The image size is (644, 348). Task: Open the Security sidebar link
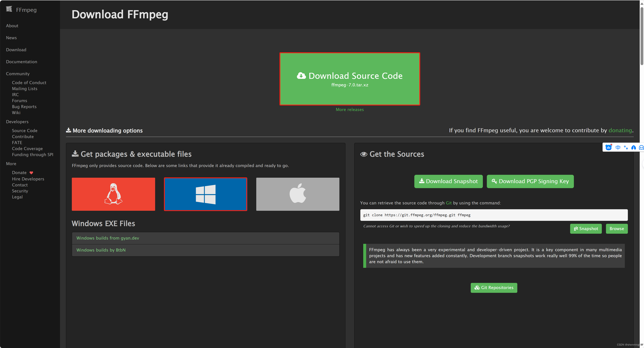coord(20,191)
